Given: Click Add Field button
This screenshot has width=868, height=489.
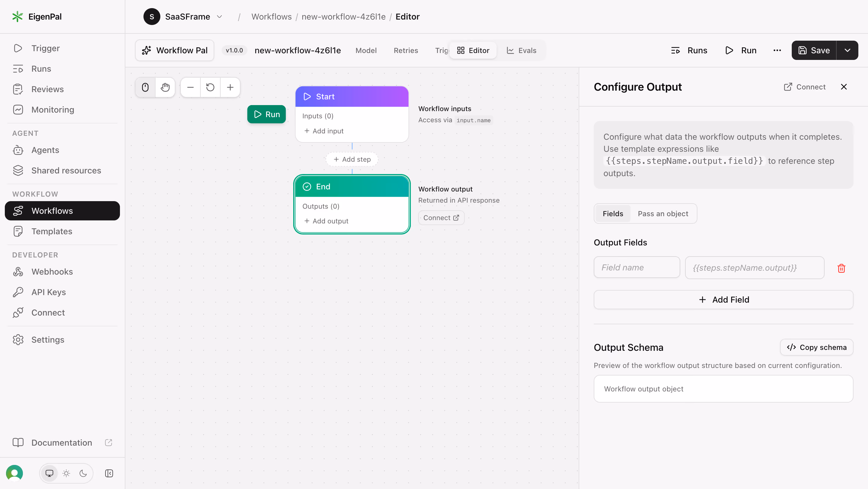Looking at the screenshot, I should pyautogui.click(x=723, y=300).
